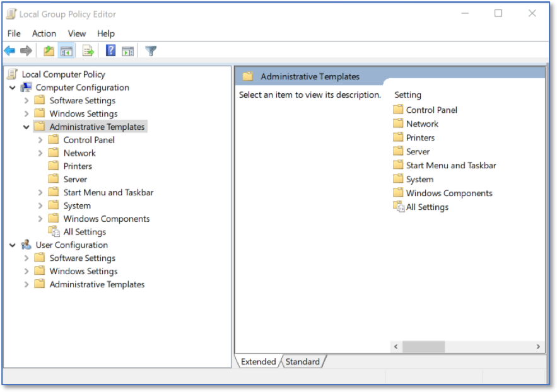Click the Filter funnel toolbar icon
557x392 pixels.
click(151, 51)
